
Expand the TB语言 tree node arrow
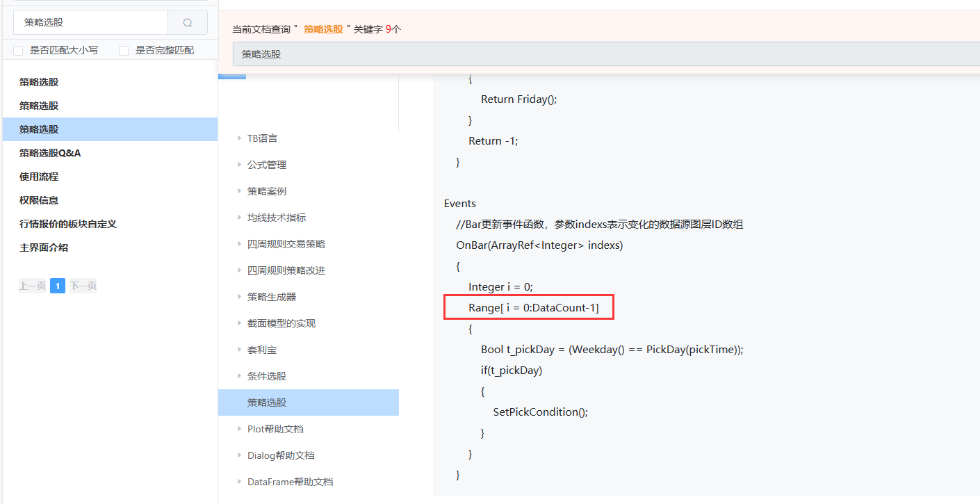click(240, 138)
